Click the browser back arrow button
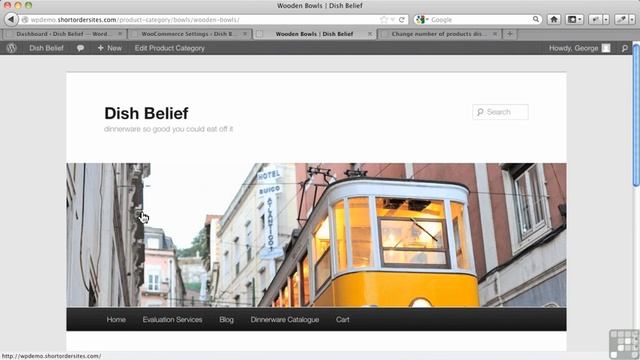This screenshot has width=640, height=360. click(11, 19)
